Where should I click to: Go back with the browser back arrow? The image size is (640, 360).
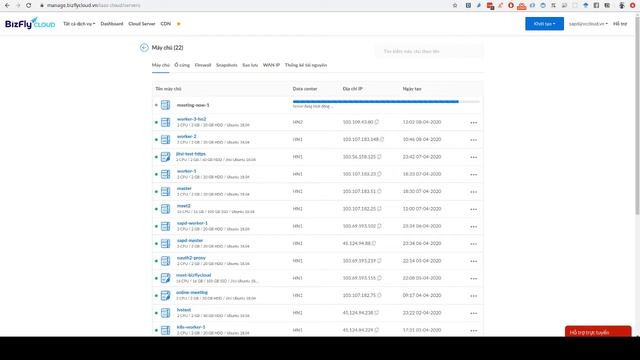7,5
